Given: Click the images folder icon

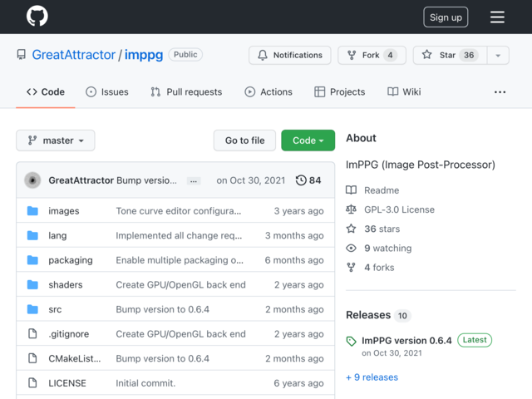Looking at the screenshot, I should (x=32, y=210).
